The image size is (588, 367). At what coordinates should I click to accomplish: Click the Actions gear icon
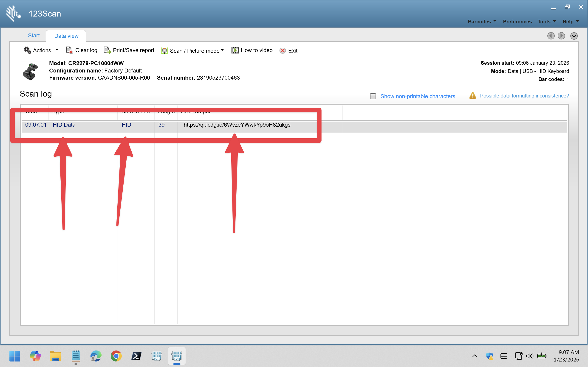[x=27, y=50]
